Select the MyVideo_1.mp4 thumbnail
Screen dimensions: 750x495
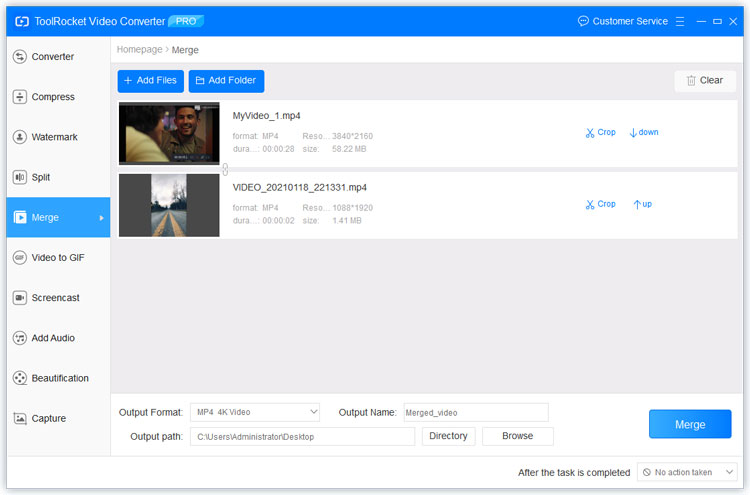(169, 133)
